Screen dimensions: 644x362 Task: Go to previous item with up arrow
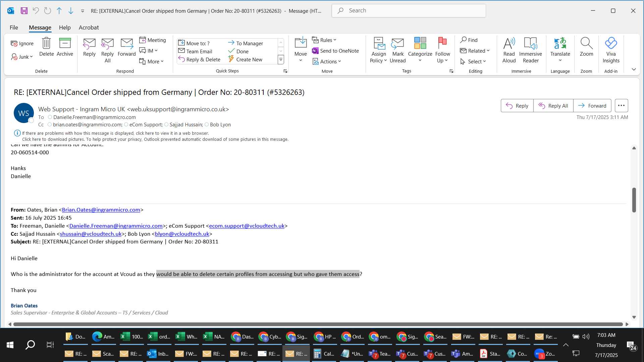pos(59,11)
